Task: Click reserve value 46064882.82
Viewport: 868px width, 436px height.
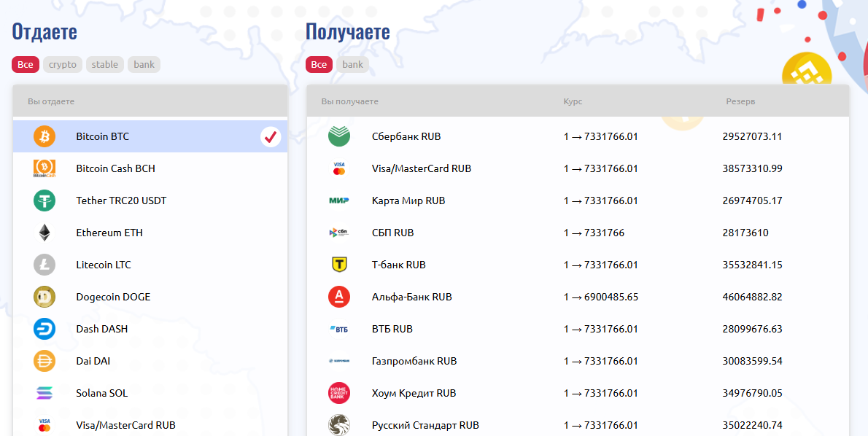Action: pyautogui.click(x=752, y=297)
